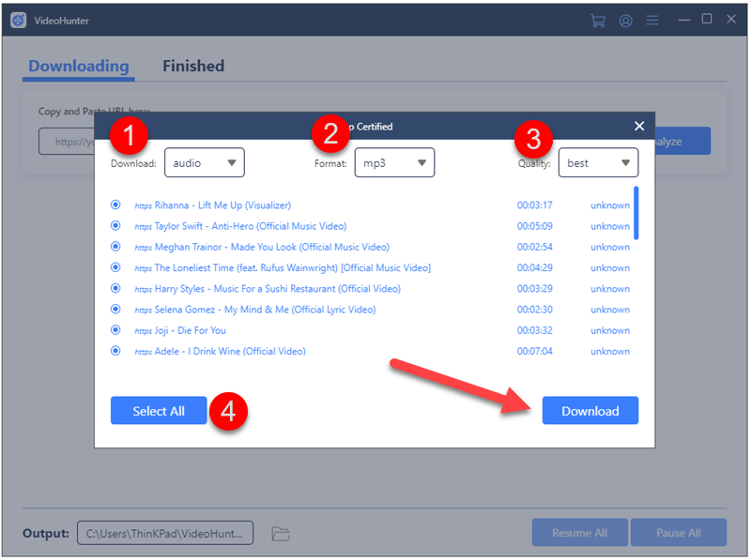
Task: Open the output folder icon
Action: click(281, 533)
